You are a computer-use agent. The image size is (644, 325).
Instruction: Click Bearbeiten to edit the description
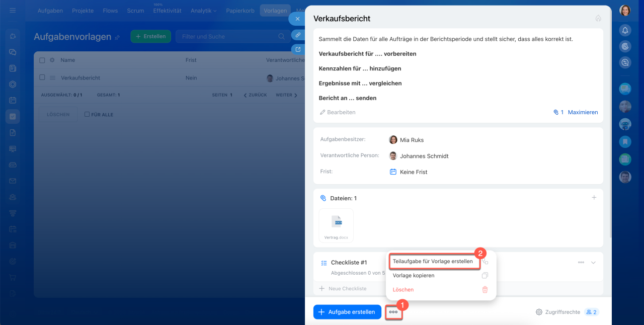point(338,112)
